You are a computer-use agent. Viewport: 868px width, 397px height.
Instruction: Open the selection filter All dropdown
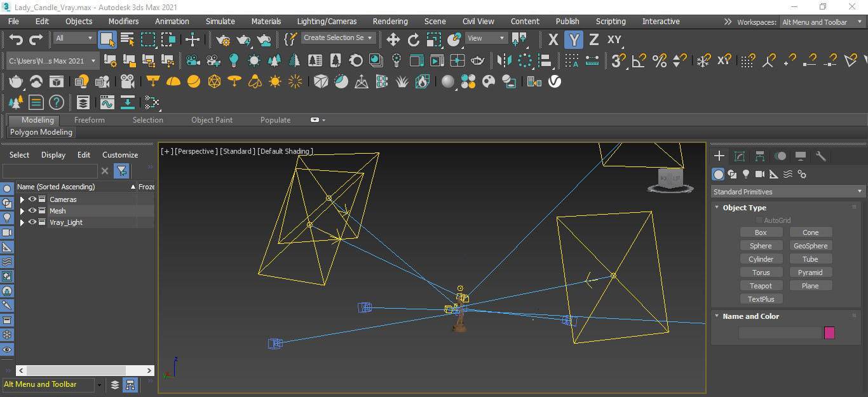pos(74,38)
